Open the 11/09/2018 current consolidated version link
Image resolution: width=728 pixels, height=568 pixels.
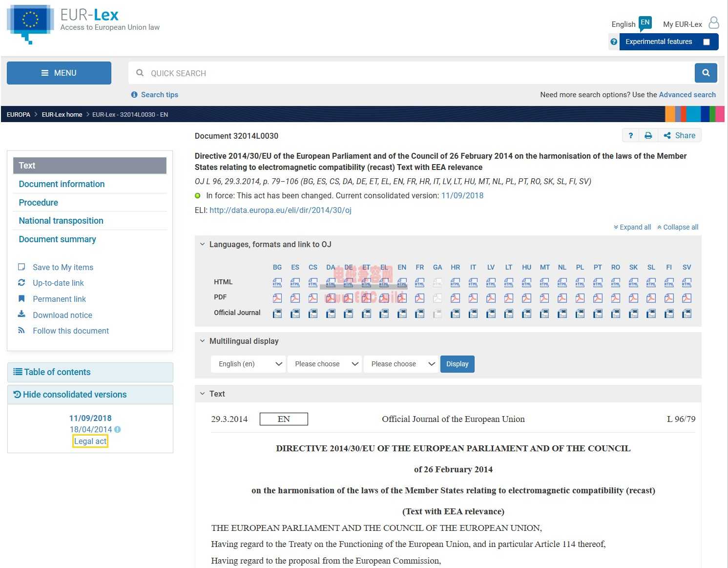click(x=462, y=195)
